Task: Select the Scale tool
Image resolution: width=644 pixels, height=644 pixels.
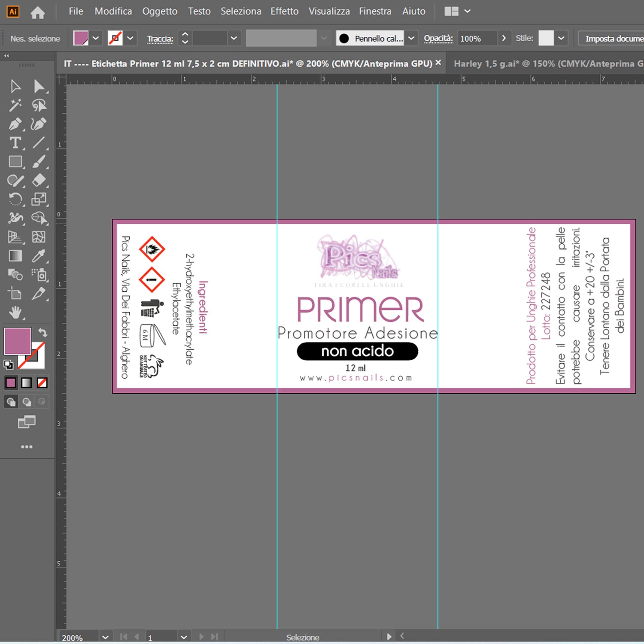Action: click(39, 199)
